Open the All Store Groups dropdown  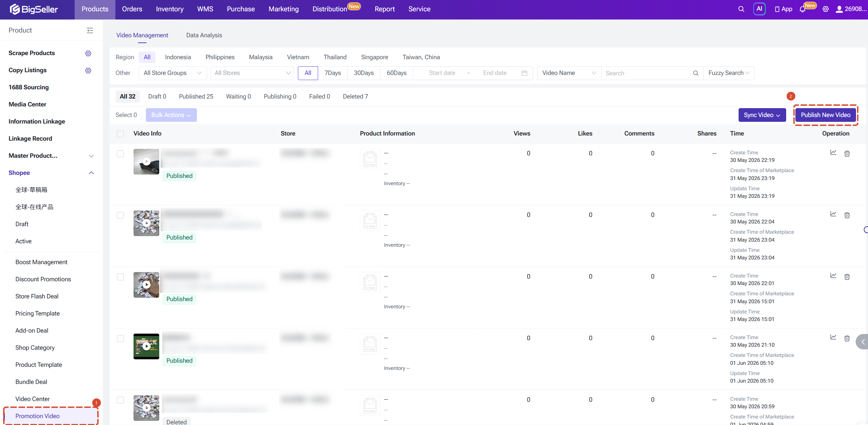pos(173,73)
